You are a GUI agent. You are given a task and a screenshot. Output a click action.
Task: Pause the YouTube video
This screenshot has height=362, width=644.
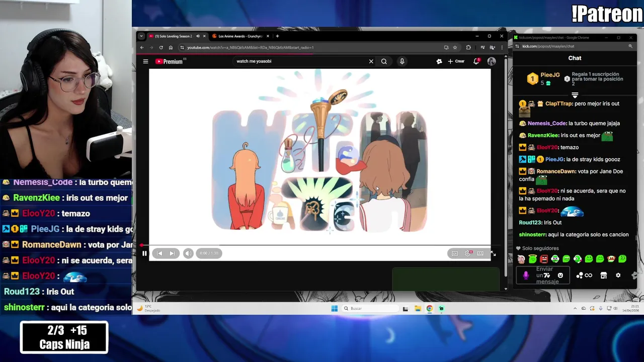144,253
